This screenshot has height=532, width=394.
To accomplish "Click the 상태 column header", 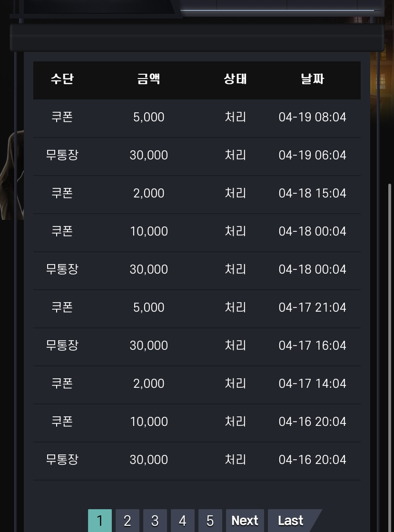I will (235, 79).
